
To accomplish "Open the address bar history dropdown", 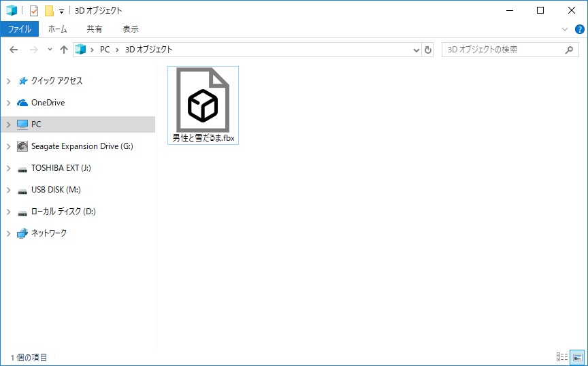I will [x=416, y=50].
